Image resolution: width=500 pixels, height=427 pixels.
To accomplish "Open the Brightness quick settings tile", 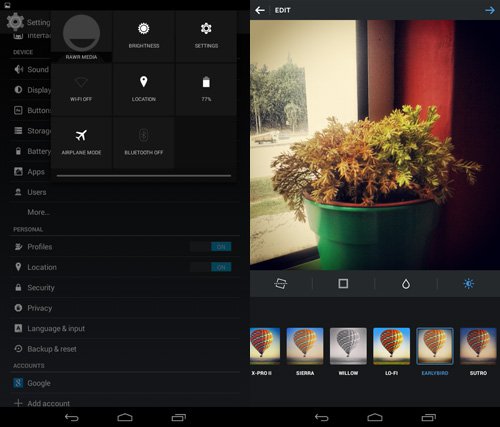I will 144,36.
